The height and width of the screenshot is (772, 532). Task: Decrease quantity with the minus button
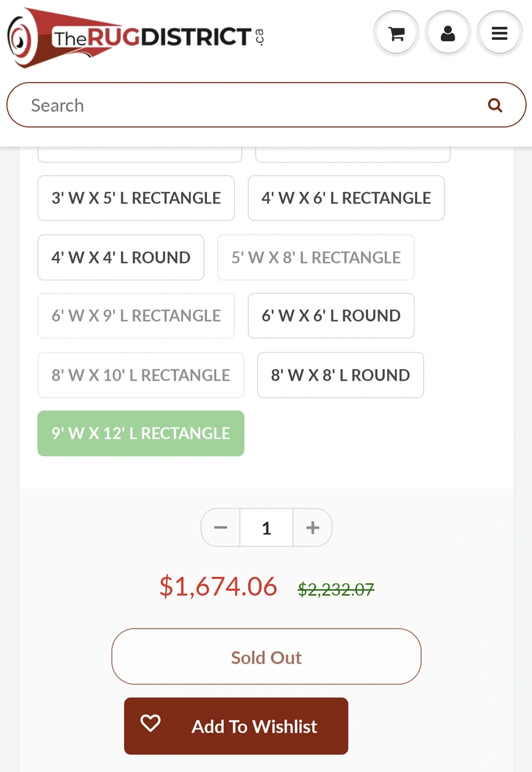coord(220,528)
